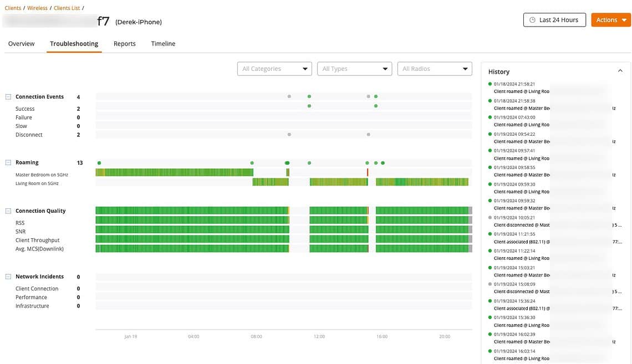Go to Clients breadcrumb link
Viewport: 632px width, 364px height.
tap(13, 8)
